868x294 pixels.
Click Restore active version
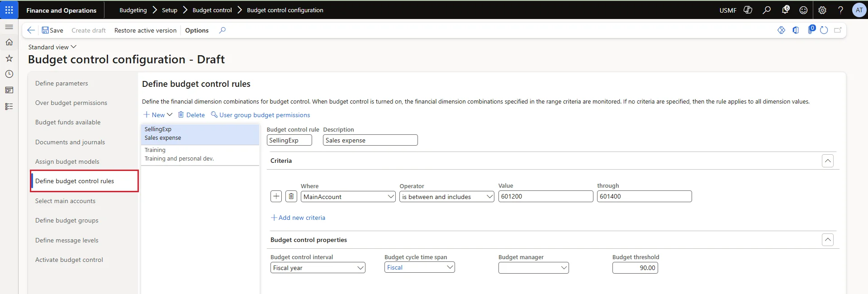[145, 30]
